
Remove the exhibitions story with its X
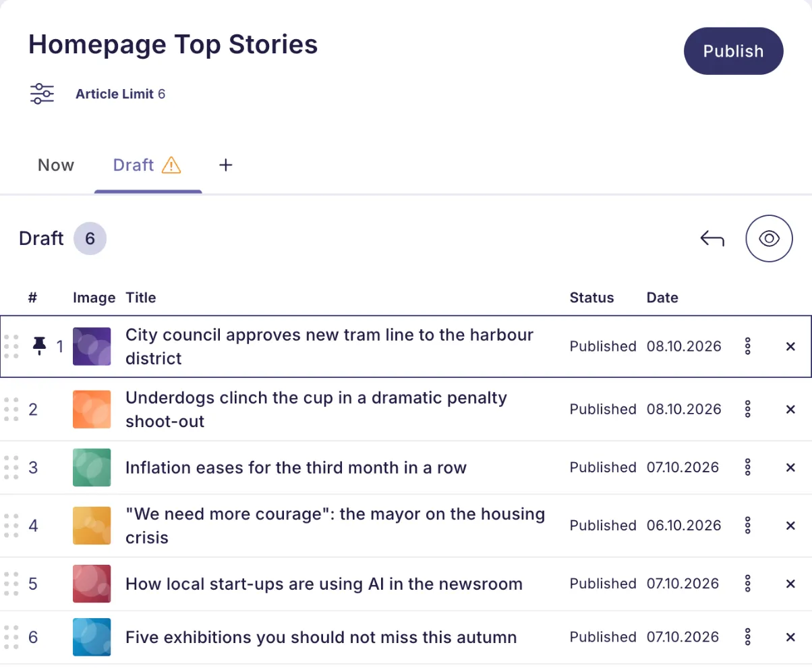pyautogui.click(x=791, y=638)
